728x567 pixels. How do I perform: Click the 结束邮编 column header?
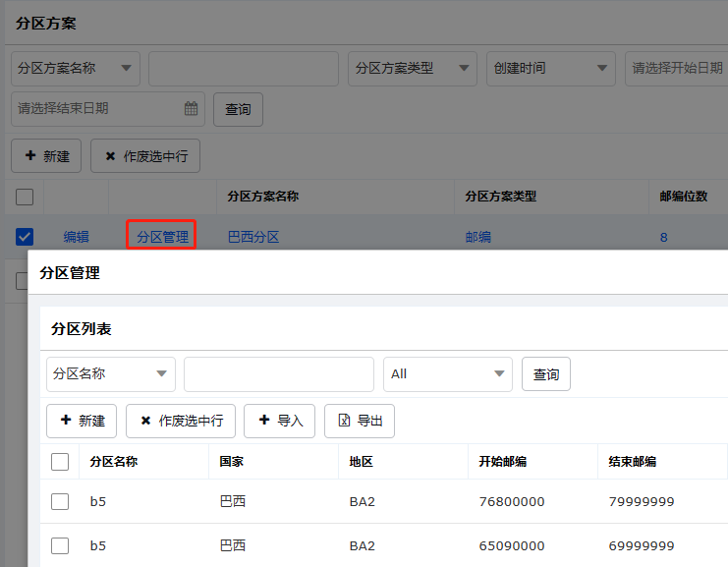point(632,462)
